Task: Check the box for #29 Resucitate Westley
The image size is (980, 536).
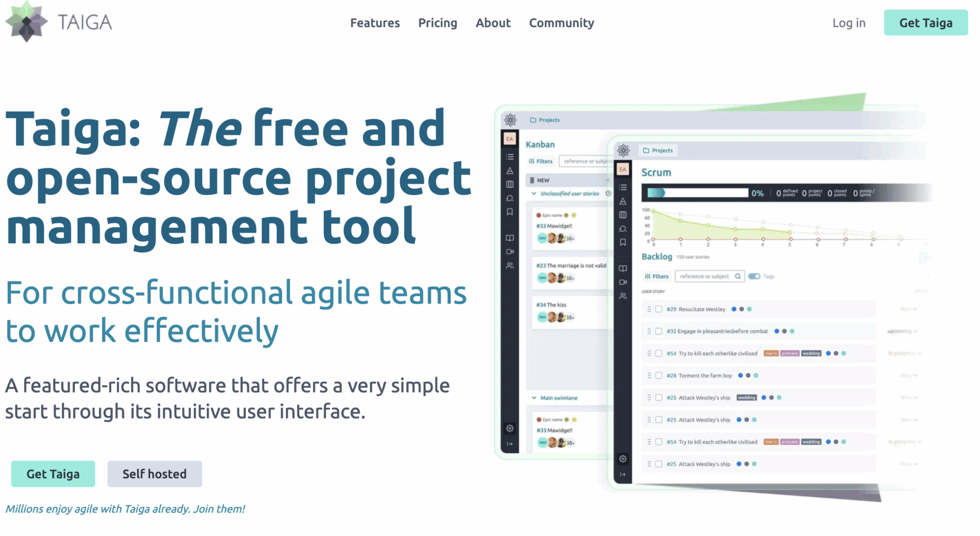Action: click(658, 309)
